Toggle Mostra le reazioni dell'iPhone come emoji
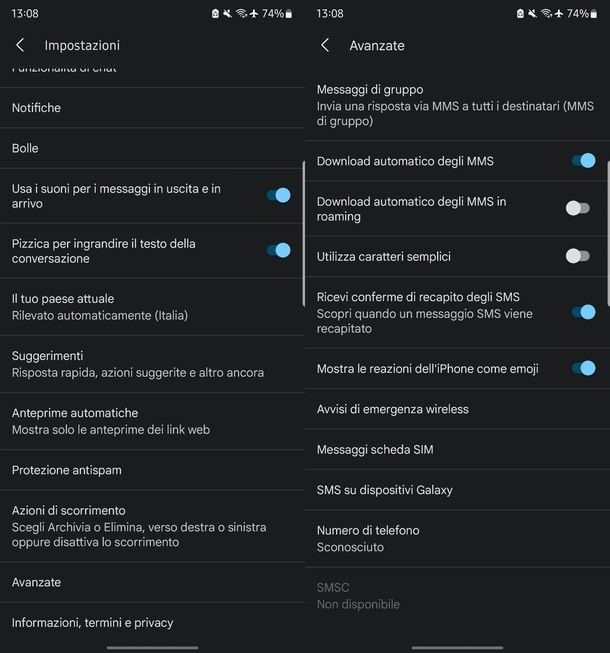This screenshot has height=653, width=610. pyautogui.click(x=584, y=369)
